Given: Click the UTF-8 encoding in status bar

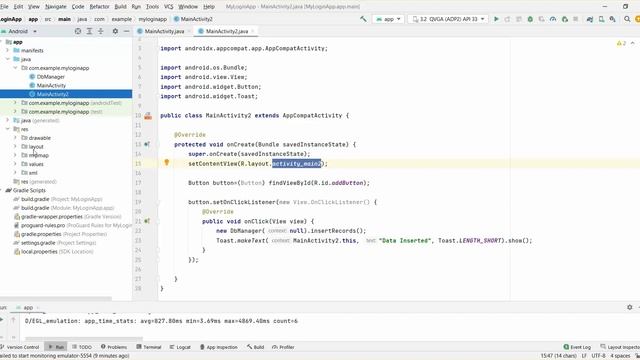Looking at the screenshot, I should coord(598,356).
